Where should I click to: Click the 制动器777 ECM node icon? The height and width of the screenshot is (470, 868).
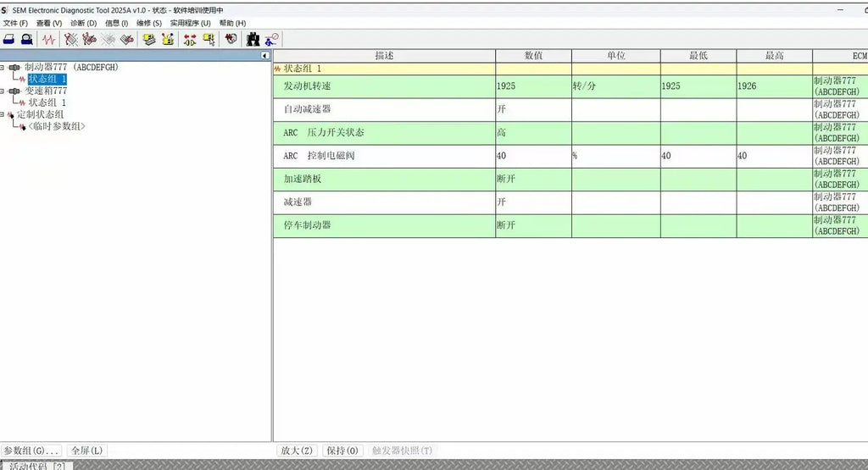14,68
